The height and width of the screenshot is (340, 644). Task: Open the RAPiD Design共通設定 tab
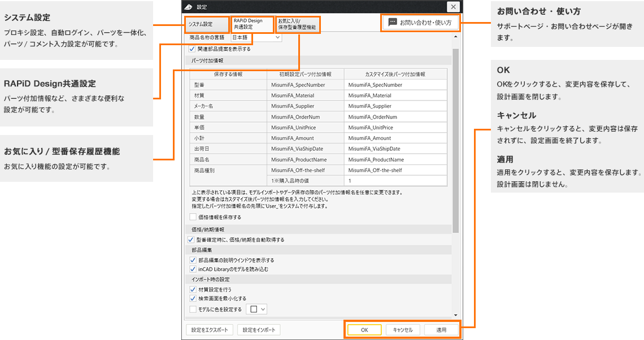252,24
